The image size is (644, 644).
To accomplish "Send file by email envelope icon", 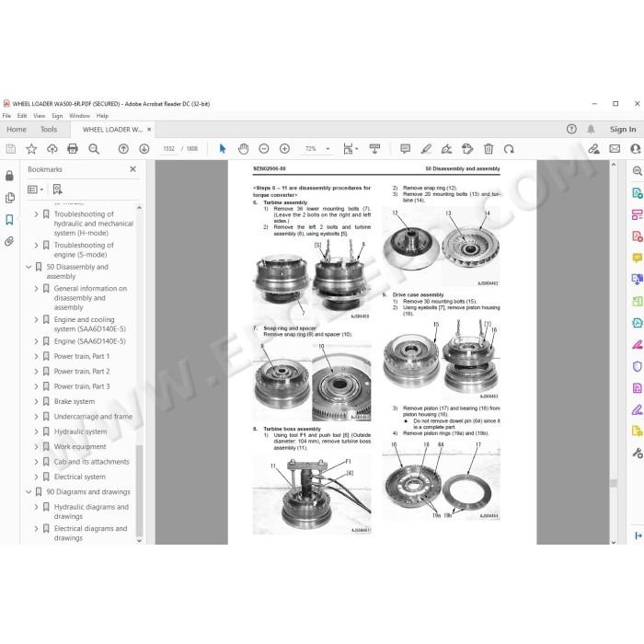I will 615,149.
